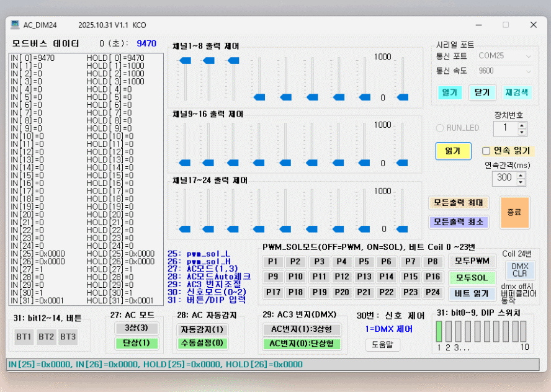Select the RUN_LED radio button
Viewport: 551px width, 392px height.
tap(440, 128)
